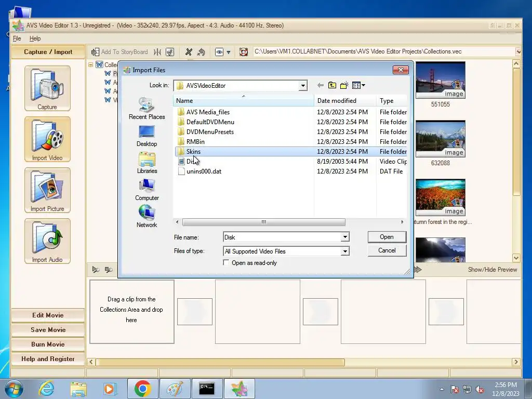Click the Cancel button
The height and width of the screenshot is (399, 532).
[387, 250]
